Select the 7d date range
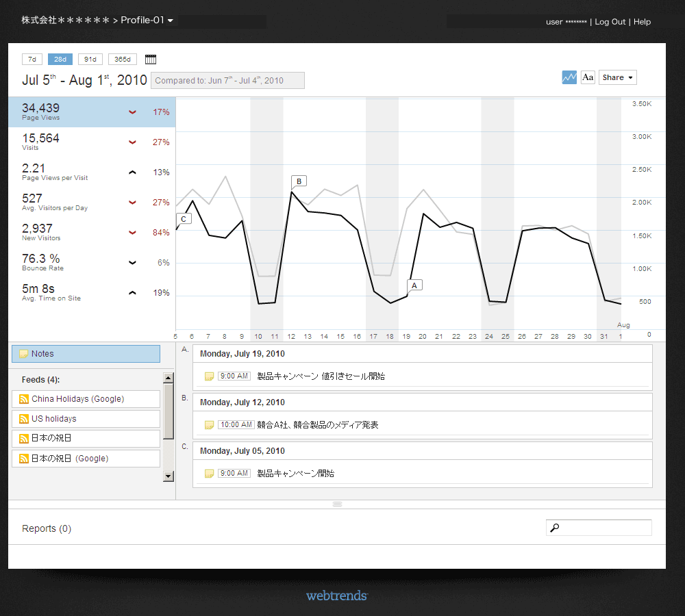Screen dimensions: 685x616 pyautogui.click(x=32, y=60)
